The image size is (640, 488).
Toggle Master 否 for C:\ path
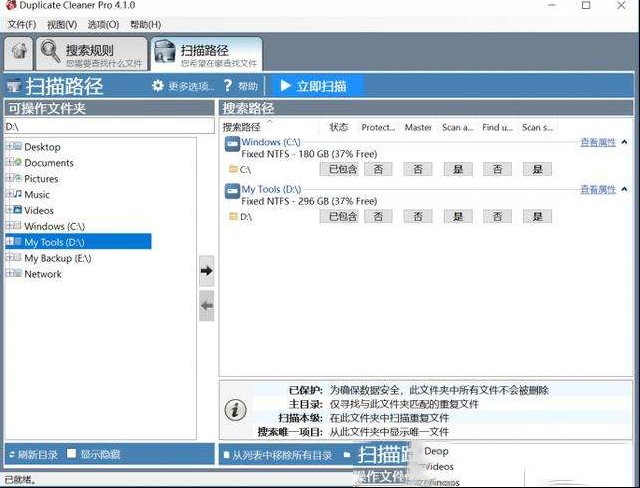point(418,169)
